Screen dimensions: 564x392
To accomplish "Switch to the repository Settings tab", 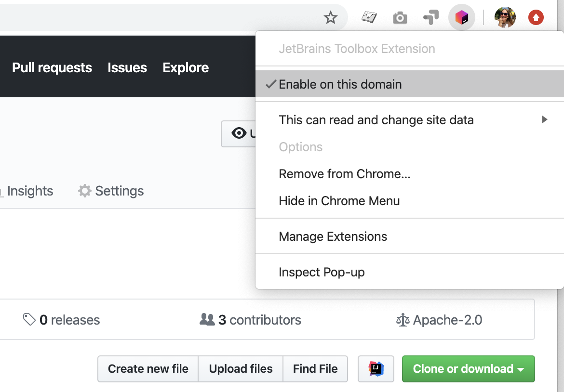I will [x=111, y=191].
